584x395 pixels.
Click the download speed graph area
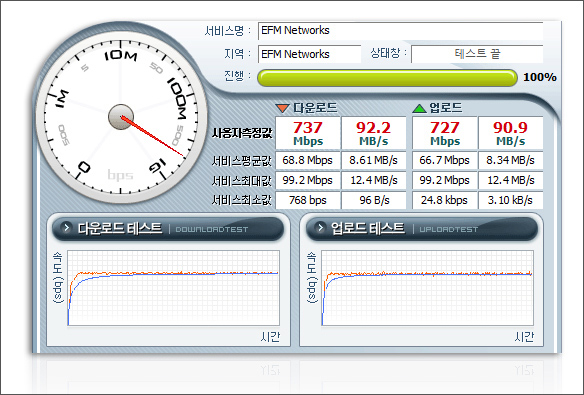point(174,288)
